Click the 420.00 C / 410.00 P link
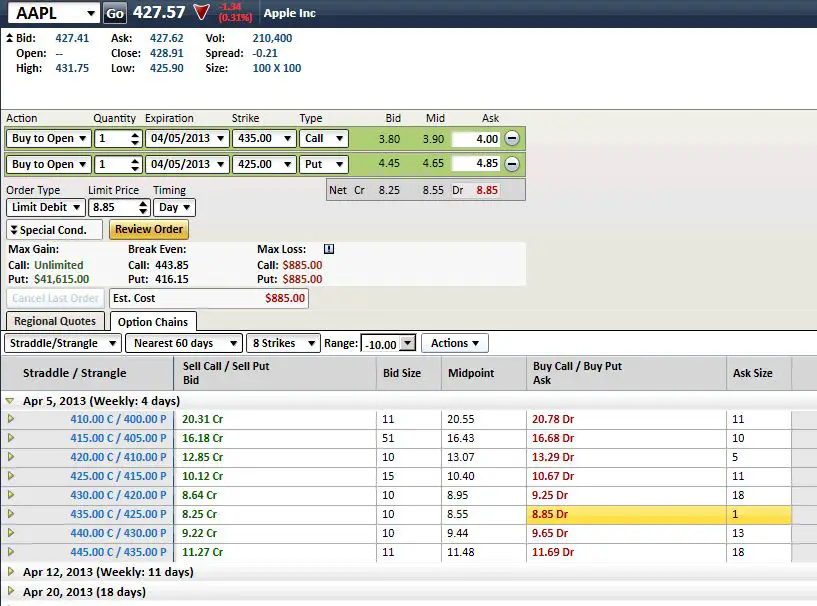The height and width of the screenshot is (606, 817). pyautogui.click(x=118, y=457)
